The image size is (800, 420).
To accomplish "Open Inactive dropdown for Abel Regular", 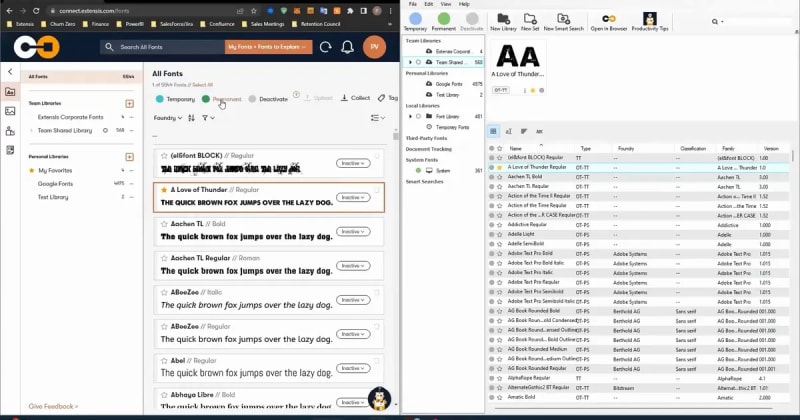I will tap(353, 368).
